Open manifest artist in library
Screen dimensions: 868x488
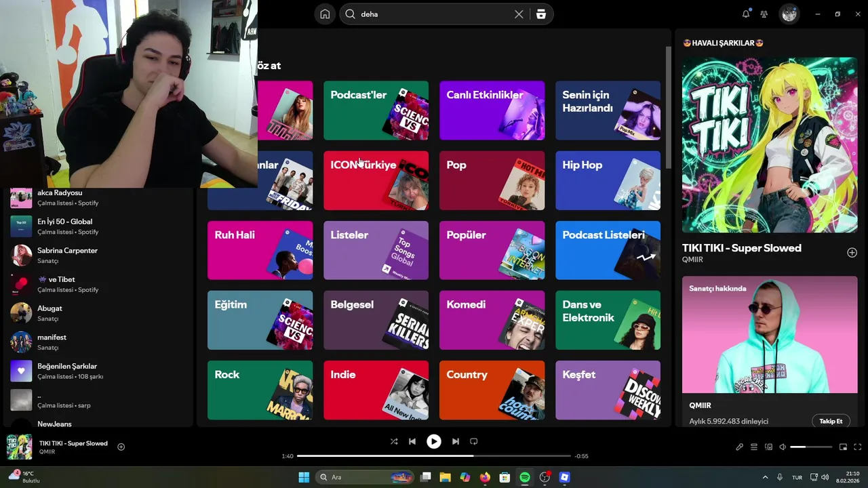(98, 342)
